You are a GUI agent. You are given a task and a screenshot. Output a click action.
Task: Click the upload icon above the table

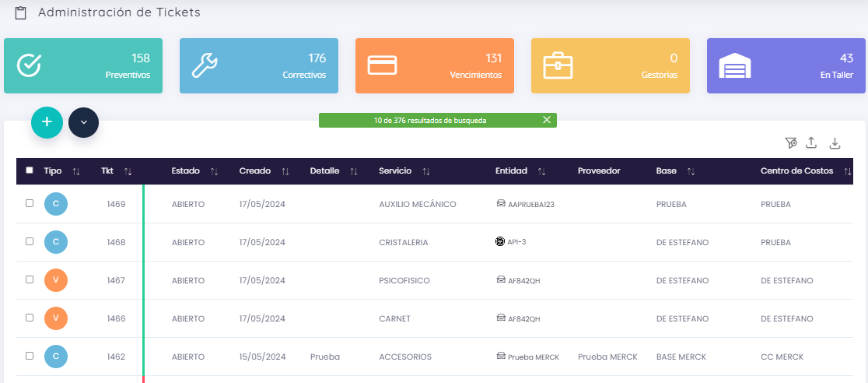click(811, 142)
